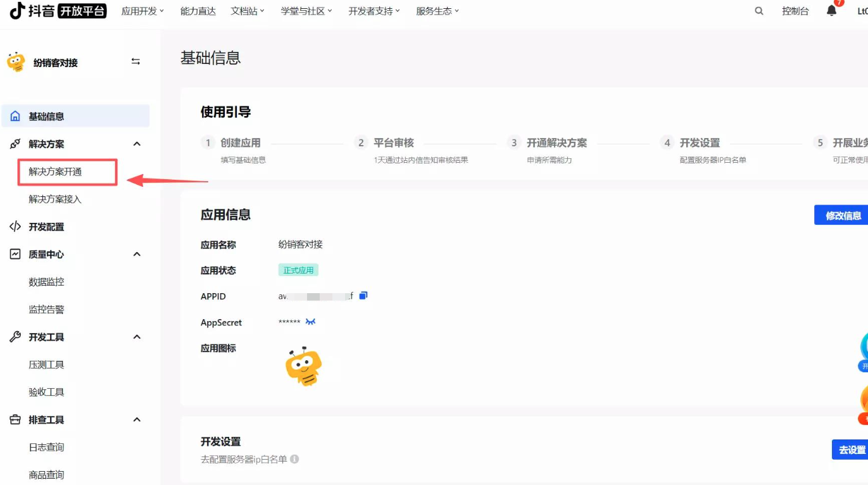Collapse the 解决方案 sidebar section
868x485 pixels.
[137, 144]
